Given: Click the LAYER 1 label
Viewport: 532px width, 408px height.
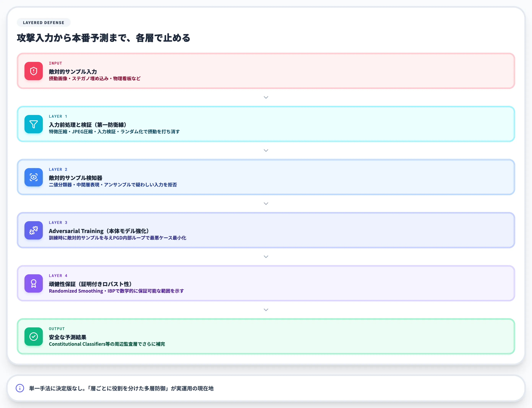Looking at the screenshot, I should [x=58, y=116].
